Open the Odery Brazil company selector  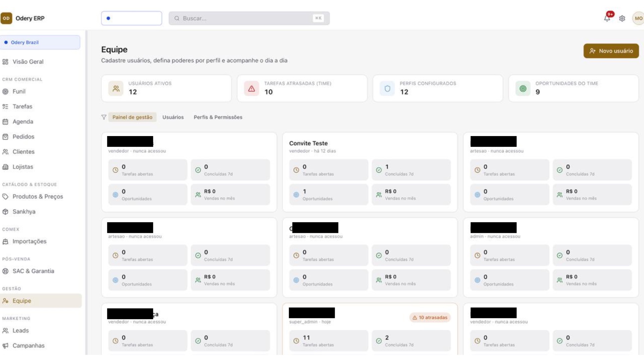point(40,43)
